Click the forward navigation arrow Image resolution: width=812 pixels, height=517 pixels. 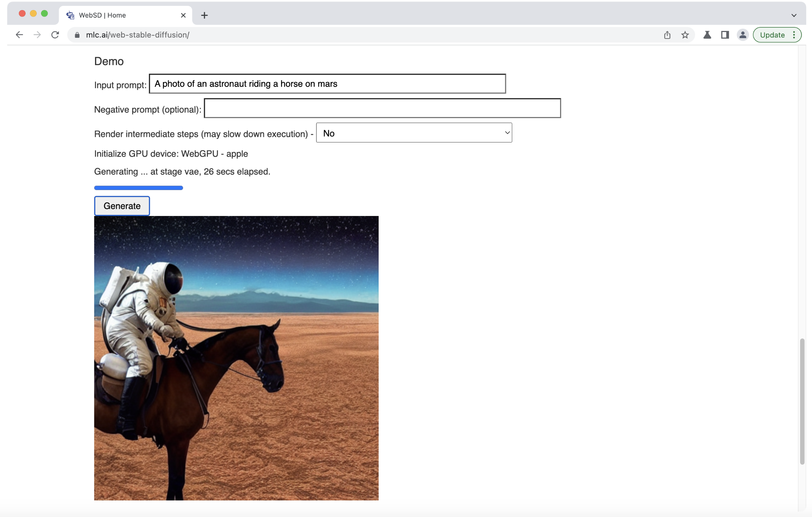click(x=37, y=35)
